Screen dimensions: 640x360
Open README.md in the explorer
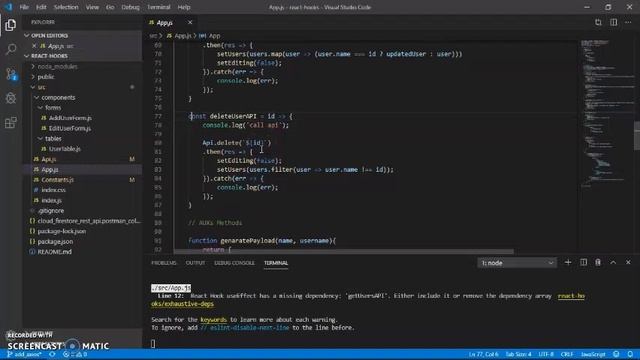(54, 252)
